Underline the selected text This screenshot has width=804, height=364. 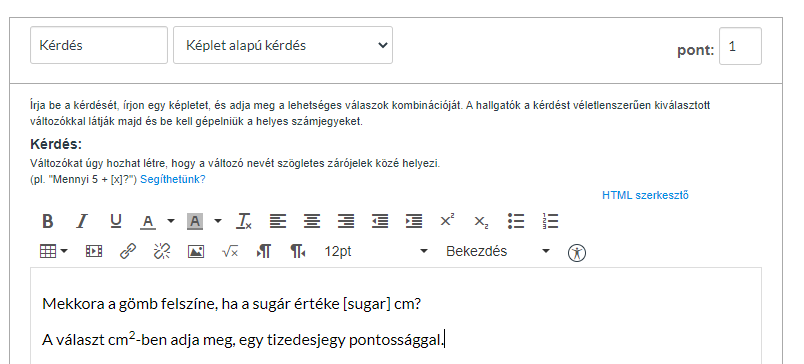[116, 221]
